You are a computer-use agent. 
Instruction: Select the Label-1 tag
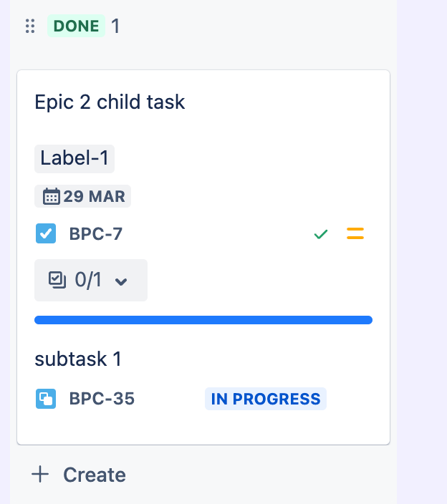pyautogui.click(x=74, y=158)
